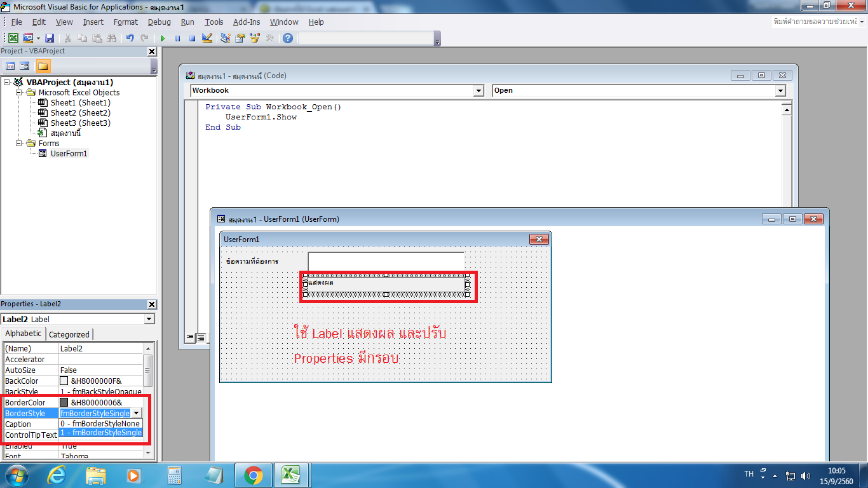Click the AutoSize False property value
This screenshot has height=488, width=868.
click(x=101, y=370)
